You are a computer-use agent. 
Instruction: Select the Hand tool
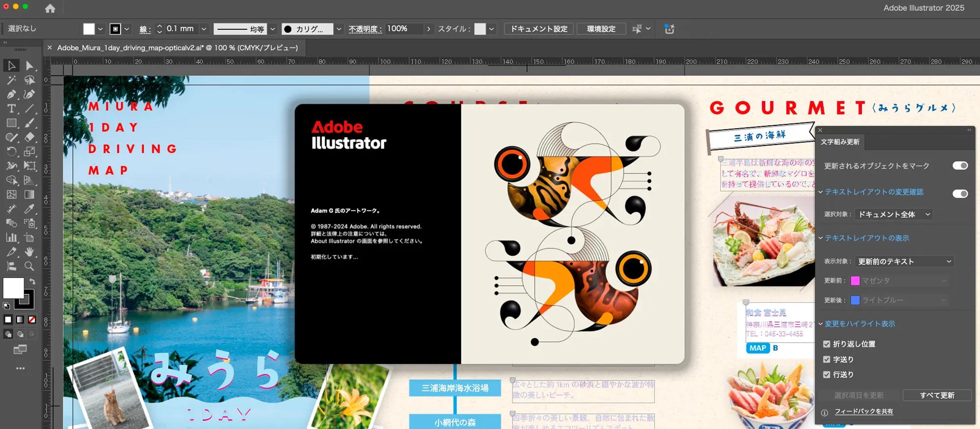[29, 252]
